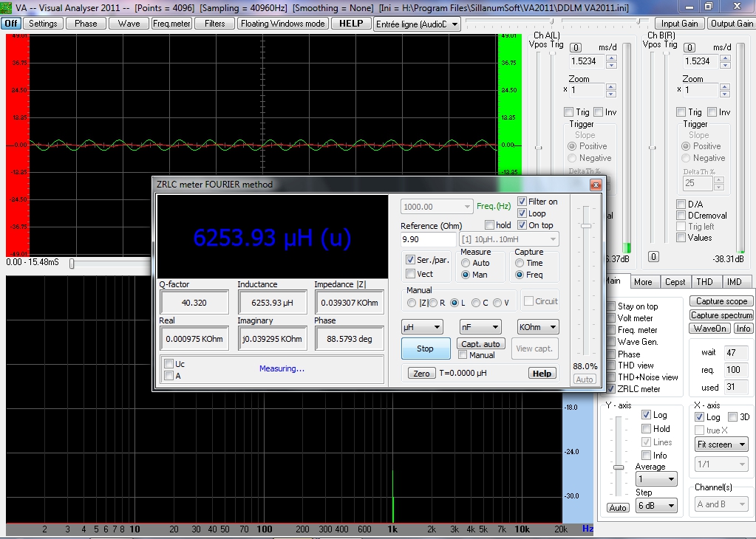The width and height of the screenshot is (756, 539).
Task: Open the Filters toolbar button
Action: coord(214,24)
